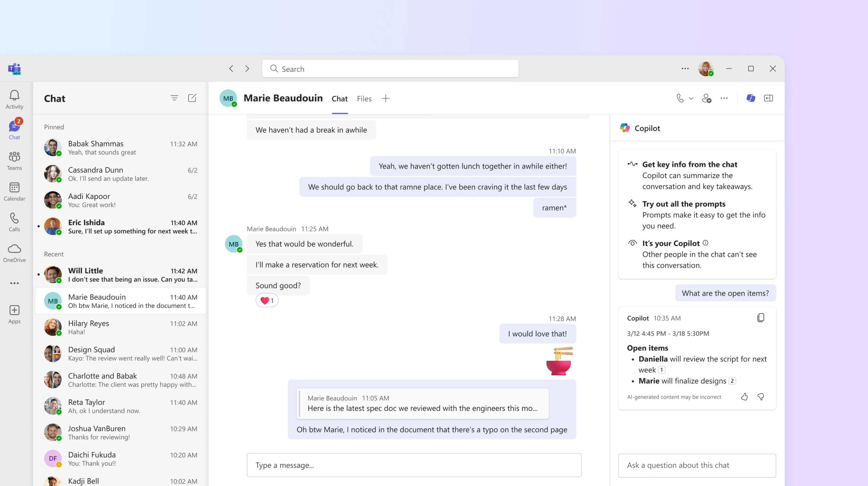Collapse the Pinned section header
This screenshot has height=486, width=868.
(x=54, y=127)
